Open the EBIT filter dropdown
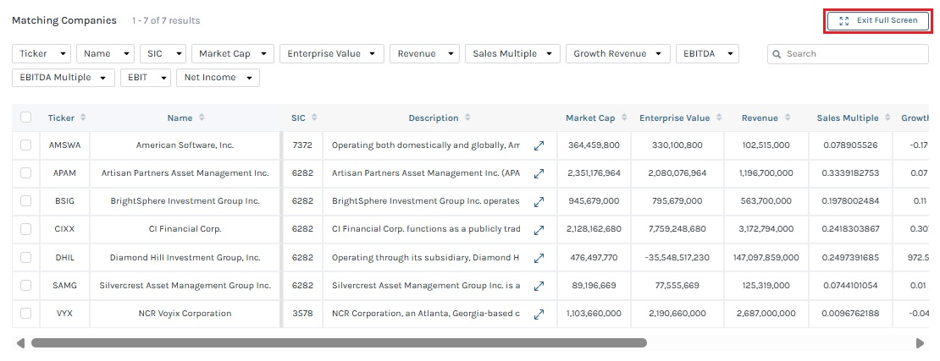Viewport: 940px width, 361px height. click(146, 77)
